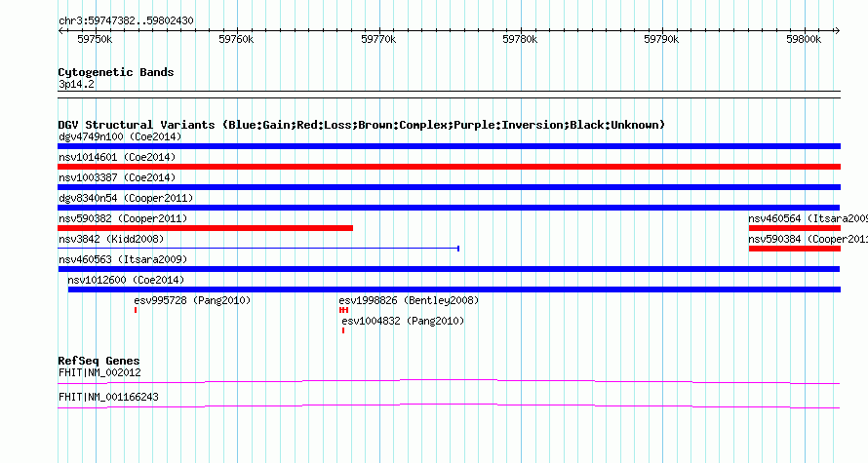The image size is (868, 463).
Task: Click the blue gain bar for dgv4749n100
Action: pos(449,146)
